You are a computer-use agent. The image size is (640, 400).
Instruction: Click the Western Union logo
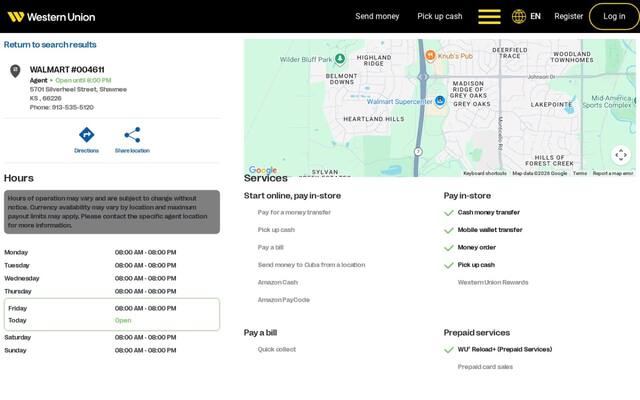tap(51, 17)
